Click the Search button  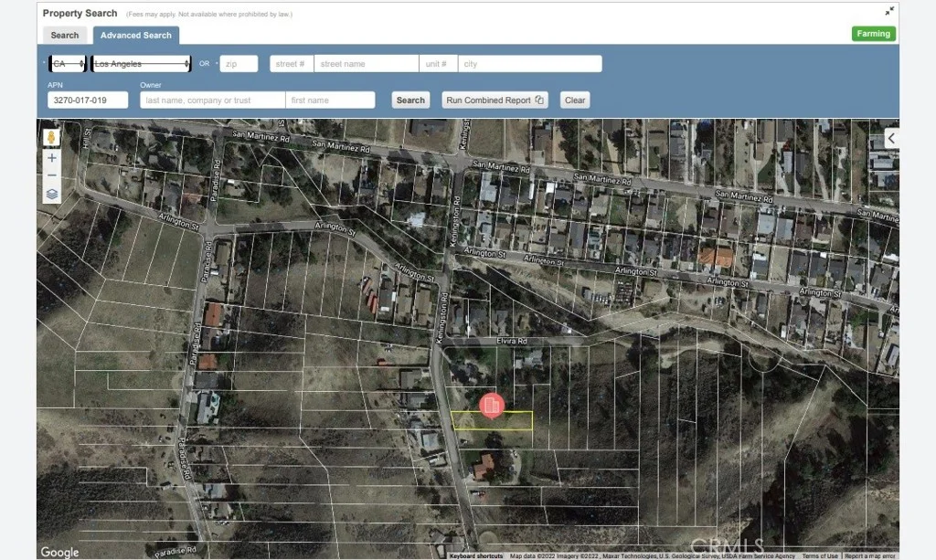click(410, 100)
